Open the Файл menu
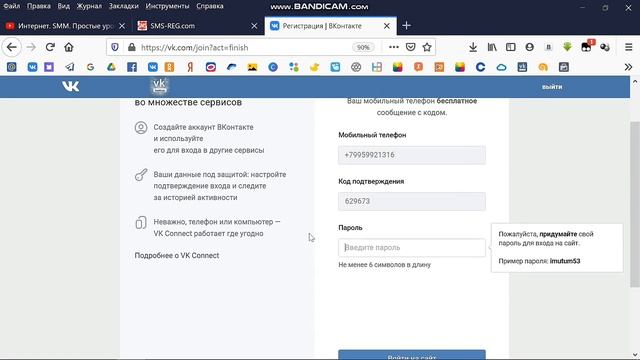 pos(12,6)
